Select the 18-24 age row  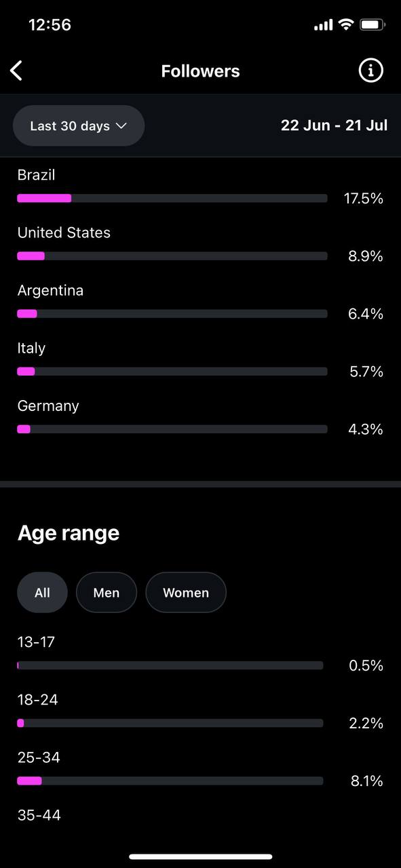(x=200, y=712)
